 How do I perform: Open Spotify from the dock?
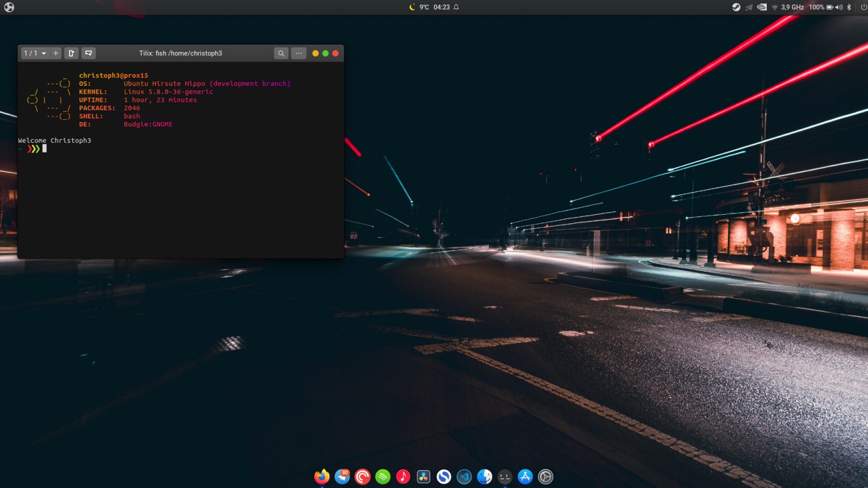383,477
